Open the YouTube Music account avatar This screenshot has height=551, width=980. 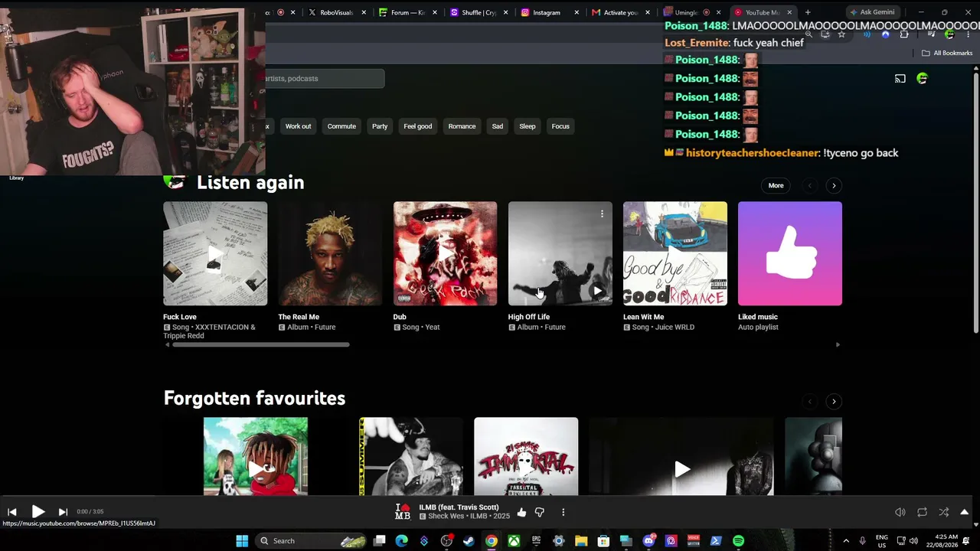coord(922,78)
